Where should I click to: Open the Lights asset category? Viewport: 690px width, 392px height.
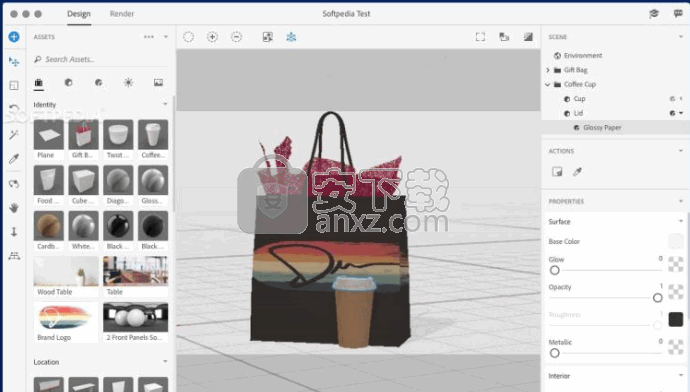(128, 82)
